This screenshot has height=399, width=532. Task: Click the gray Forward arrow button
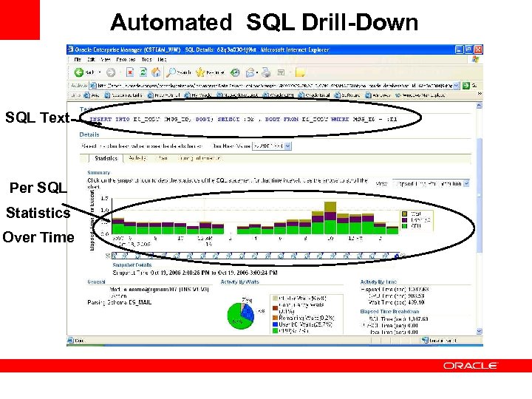111,72
